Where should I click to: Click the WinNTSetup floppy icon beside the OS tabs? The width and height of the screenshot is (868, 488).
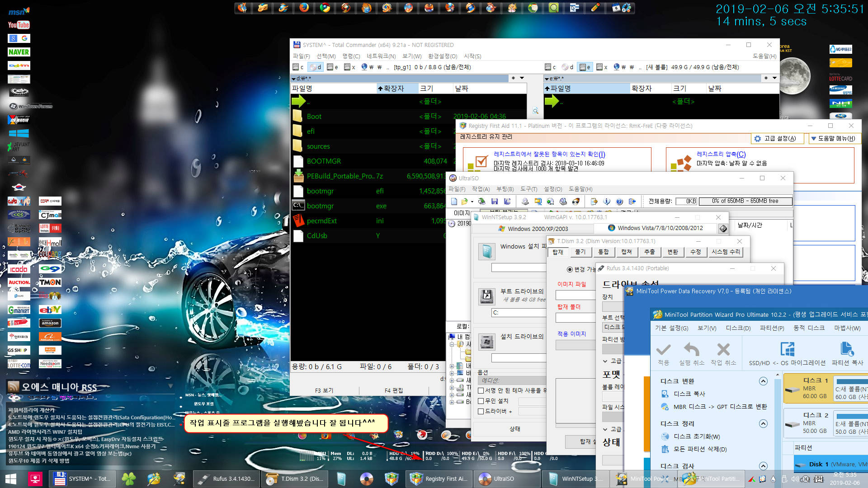[723, 229]
